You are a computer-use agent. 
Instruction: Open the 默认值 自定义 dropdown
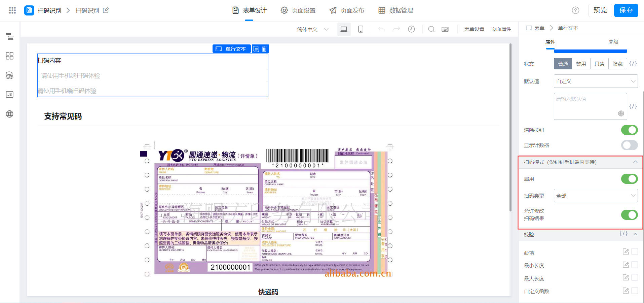596,81
